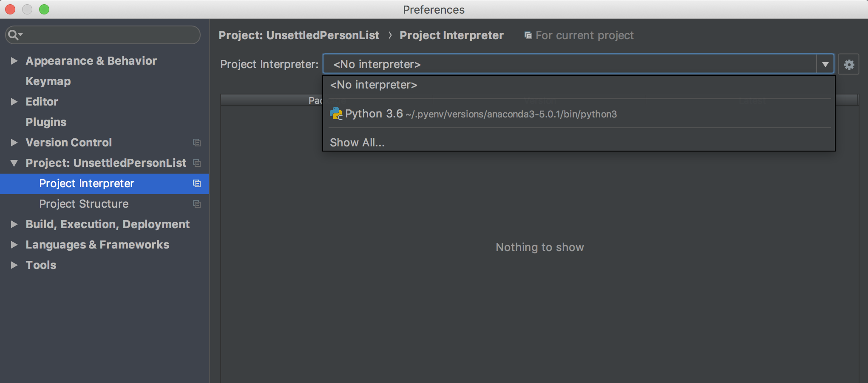Expand Appearance & Behavior section
Viewport: 868px width, 383px height.
coord(14,61)
